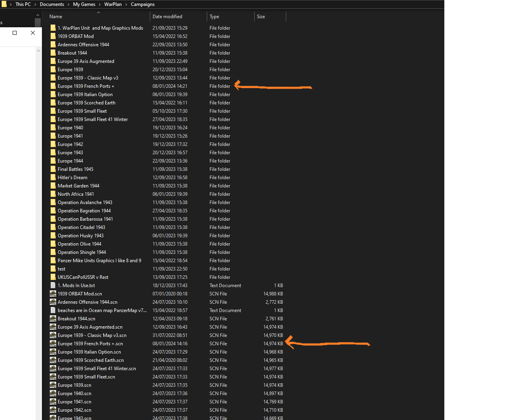Select the Operation Barbarossa 1941 folder icon
Screen dimensions: 506x420
[x=53, y=219]
